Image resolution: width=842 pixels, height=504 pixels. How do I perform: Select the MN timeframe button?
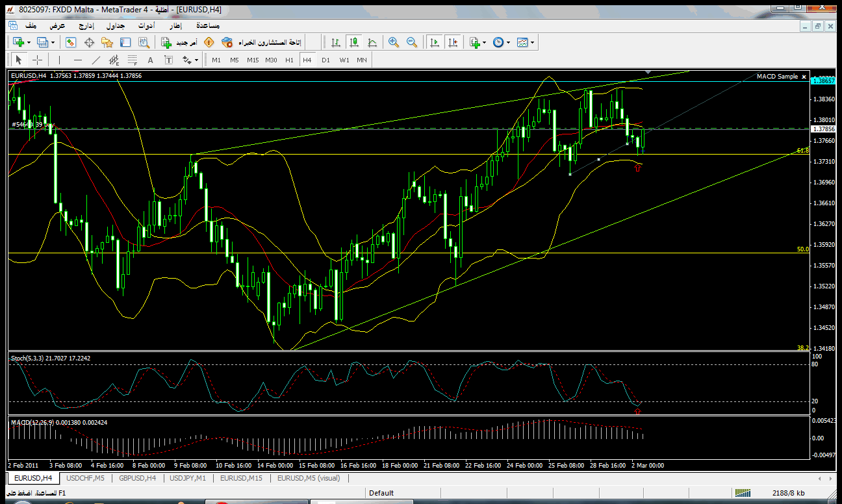pyautogui.click(x=362, y=60)
